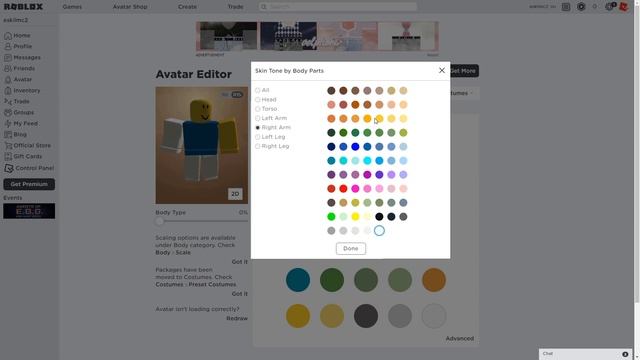The image size is (640, 360).
Task: Open Inventory in the sidebar
Action: click(22, 91)
